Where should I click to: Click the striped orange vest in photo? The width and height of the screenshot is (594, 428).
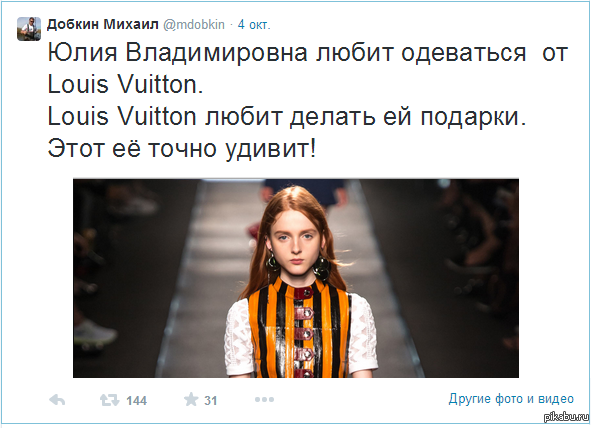pos(299,329)
